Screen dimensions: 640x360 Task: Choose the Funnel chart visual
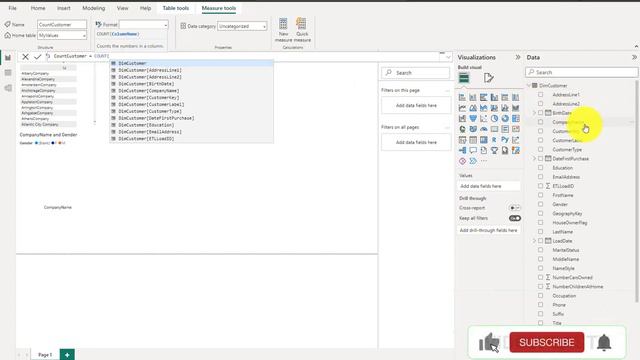coord(473,118)
